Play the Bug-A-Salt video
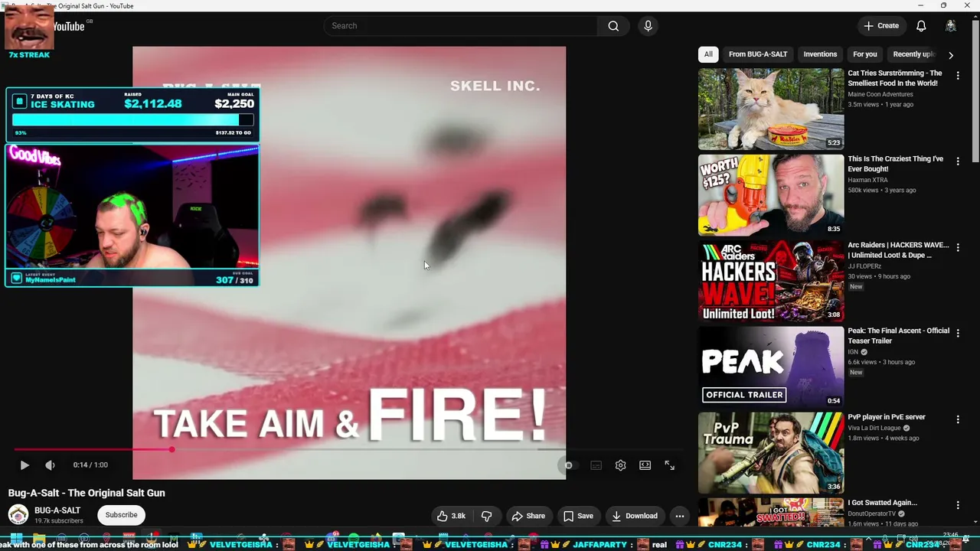Screen dimensions: 980x551 tap(24, 465)
